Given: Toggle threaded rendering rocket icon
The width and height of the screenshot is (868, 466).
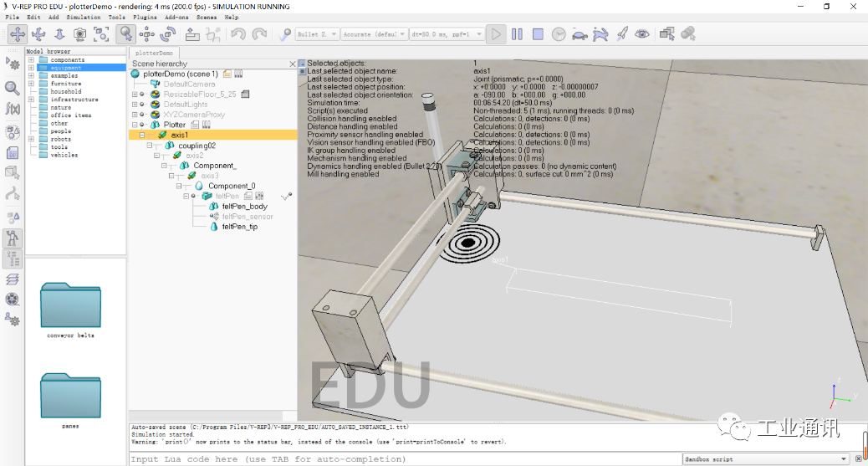Looking at the screenshot, I should coord(621,34).
